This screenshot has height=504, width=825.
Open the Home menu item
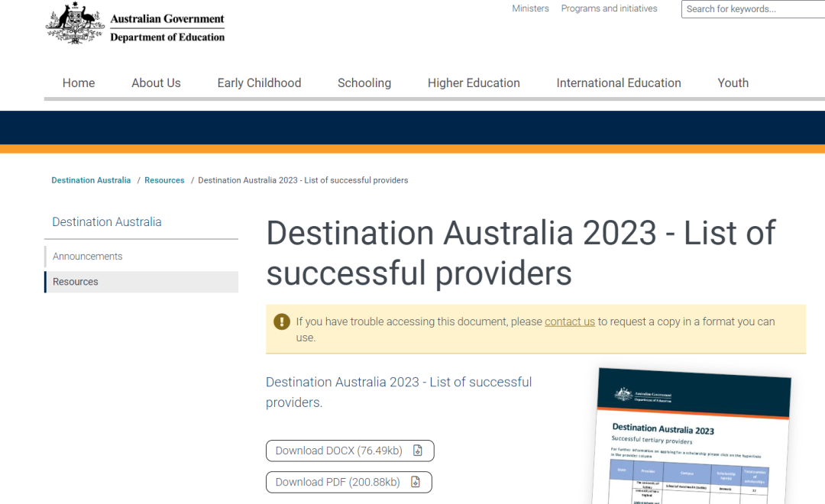tap(79, 83)
